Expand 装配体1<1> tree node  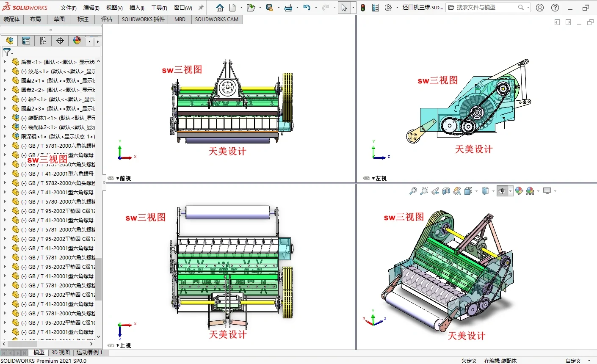pos(5,118)
